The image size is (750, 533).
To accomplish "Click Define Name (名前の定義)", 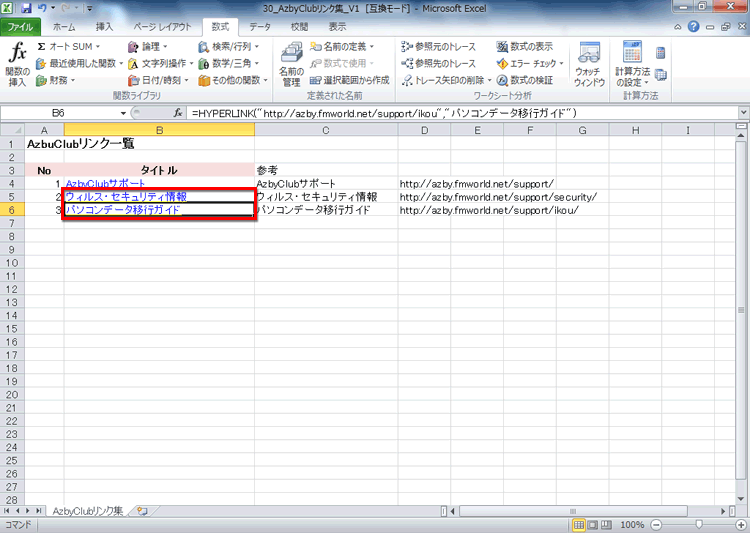I will pos(342,47).
